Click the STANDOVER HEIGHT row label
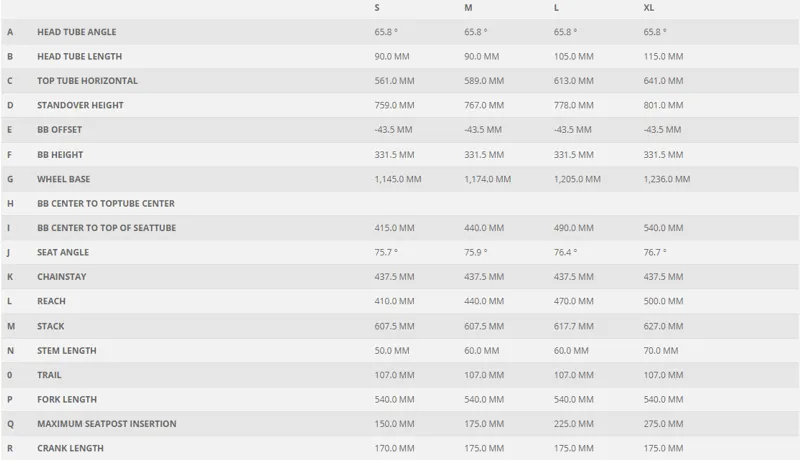 pyautogui.click(x=81, y=105)
